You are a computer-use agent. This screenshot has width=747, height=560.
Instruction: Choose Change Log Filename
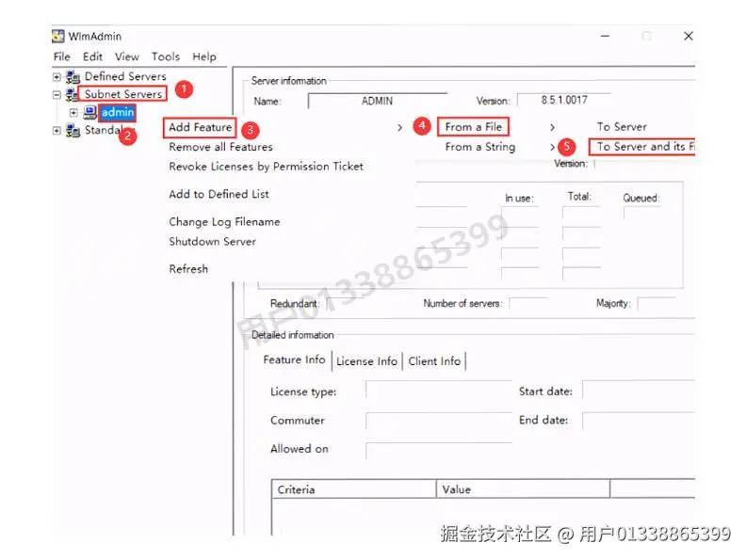tap(224, 222)
